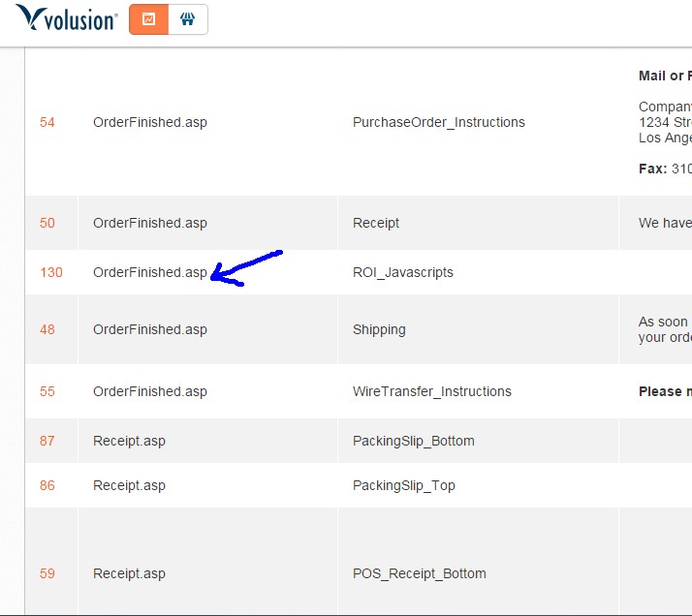Open article ID 48
The height and width of the screenshot is (616, 692).
(47, 330)
